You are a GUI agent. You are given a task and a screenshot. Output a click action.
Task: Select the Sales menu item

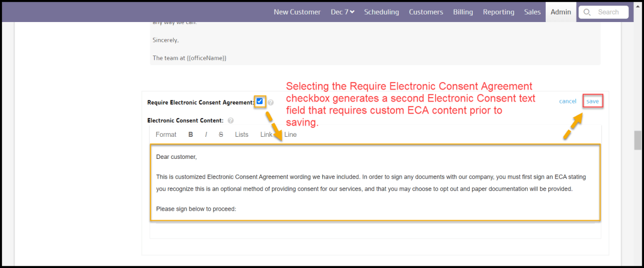(x=532, y=12)
